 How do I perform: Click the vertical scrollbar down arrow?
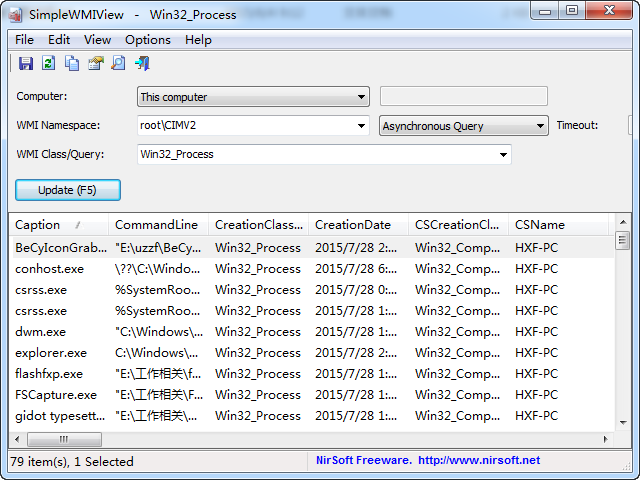[623, 423]
